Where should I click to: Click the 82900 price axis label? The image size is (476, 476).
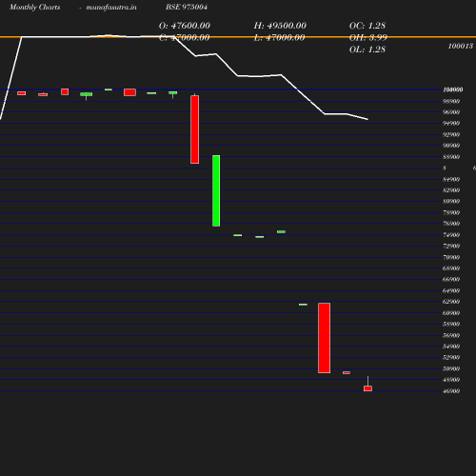[451, 190]
